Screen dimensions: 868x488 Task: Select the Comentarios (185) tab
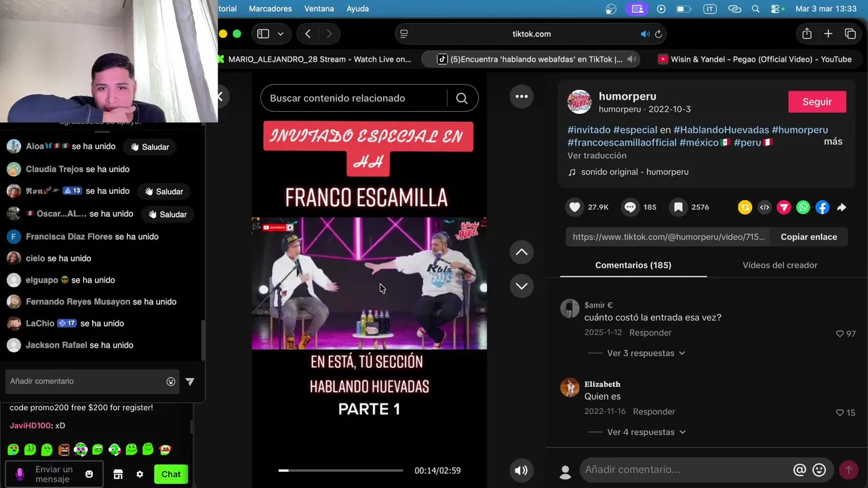pos(633,265)
